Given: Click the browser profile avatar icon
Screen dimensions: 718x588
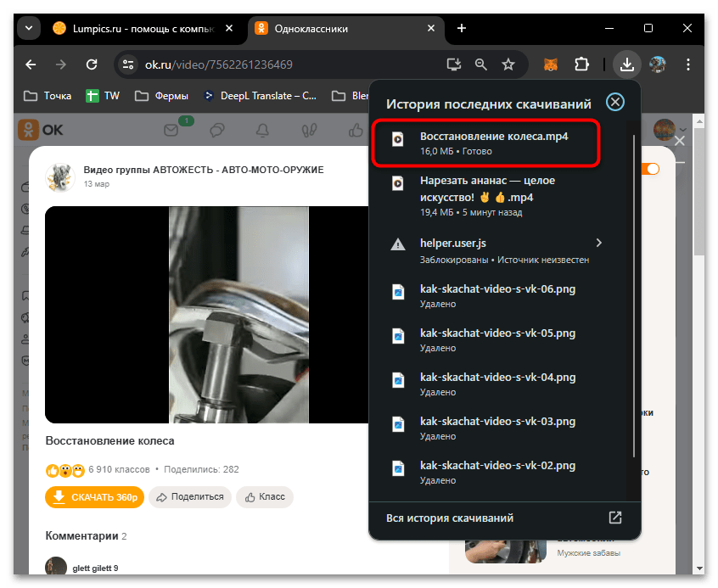Looking at the screenshot, I should pyautogui.click(x=658, y=64).
